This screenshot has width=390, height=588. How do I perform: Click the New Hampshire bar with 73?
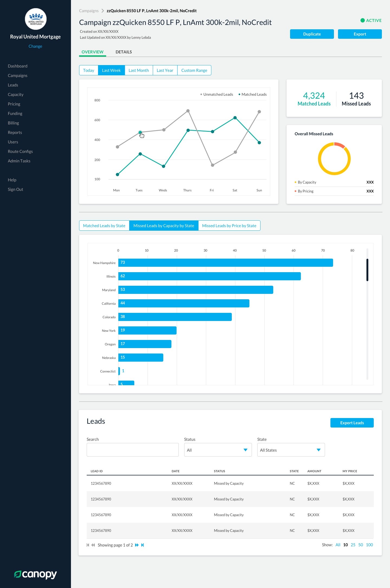(x=226, y=263)
